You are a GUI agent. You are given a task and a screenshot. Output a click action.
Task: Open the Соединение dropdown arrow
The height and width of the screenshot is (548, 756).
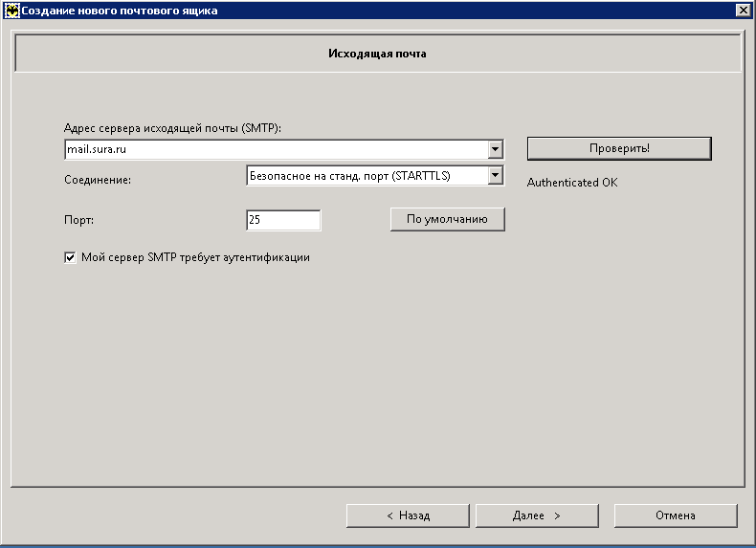coord(495,176)
